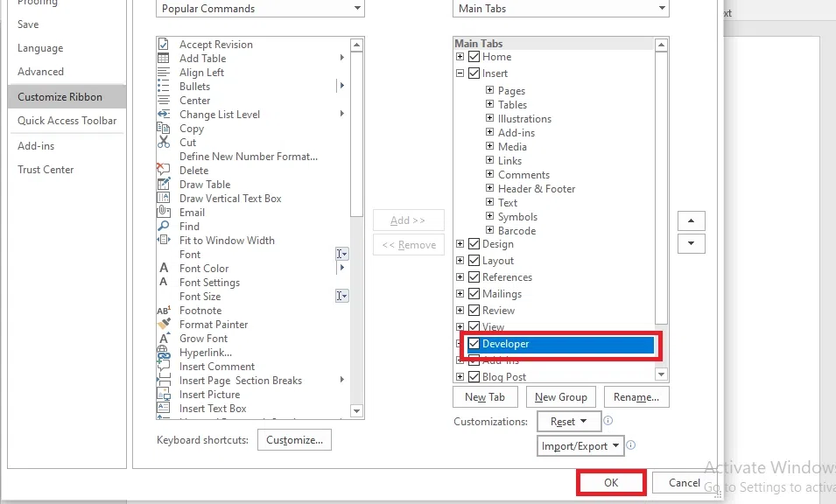Uncheck the Home tab checkbox
Screen dimensions: 836x504
pyautogui.click(x=474, y=57)
